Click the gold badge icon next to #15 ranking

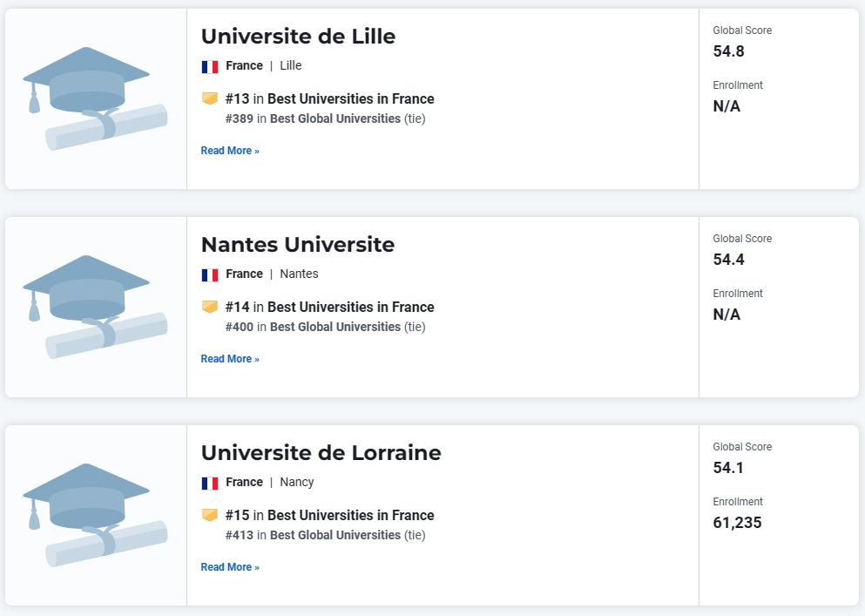point(210,515)
